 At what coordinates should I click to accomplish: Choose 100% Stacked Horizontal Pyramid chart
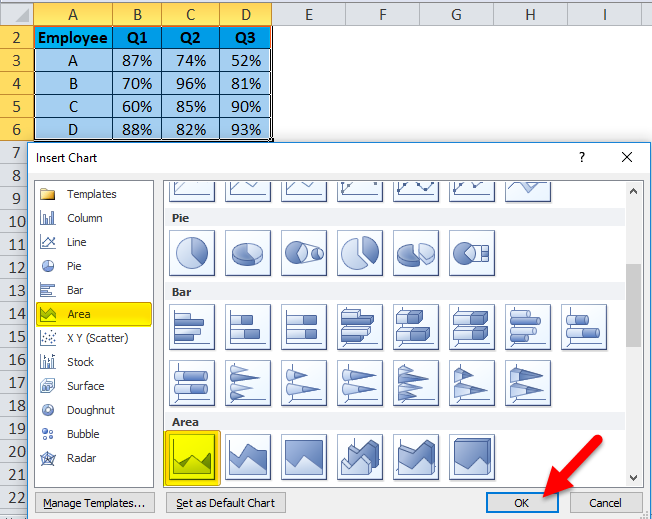tap(528, 383)
